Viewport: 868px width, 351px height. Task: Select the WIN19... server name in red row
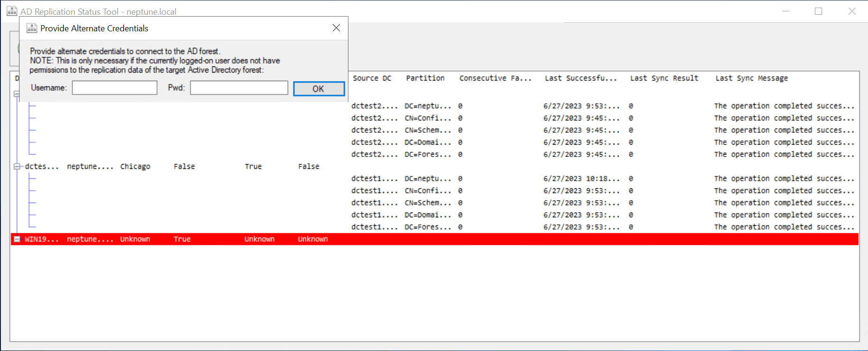coord(42,239)
